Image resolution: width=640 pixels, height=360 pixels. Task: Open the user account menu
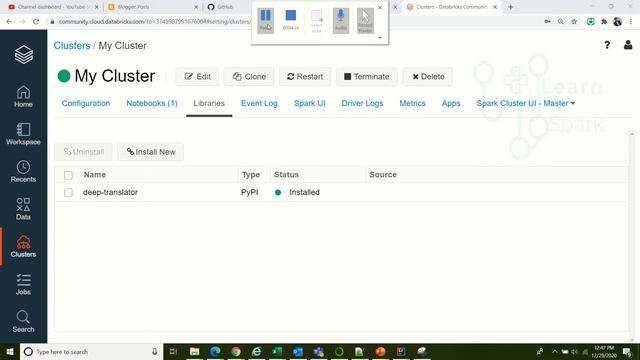[x=628, y=45]
